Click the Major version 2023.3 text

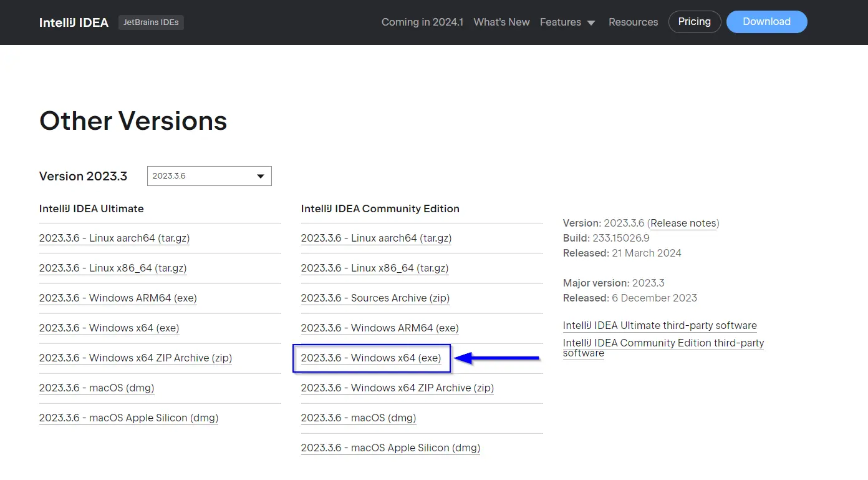[x=614, y=283]
